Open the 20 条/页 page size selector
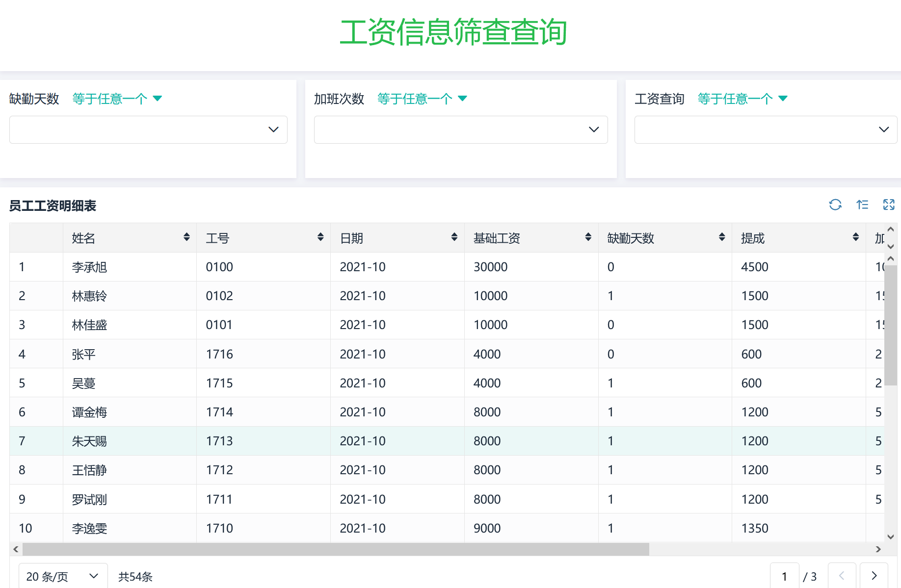The width and height of the screenshot is (901, 588). click(62, 576)
